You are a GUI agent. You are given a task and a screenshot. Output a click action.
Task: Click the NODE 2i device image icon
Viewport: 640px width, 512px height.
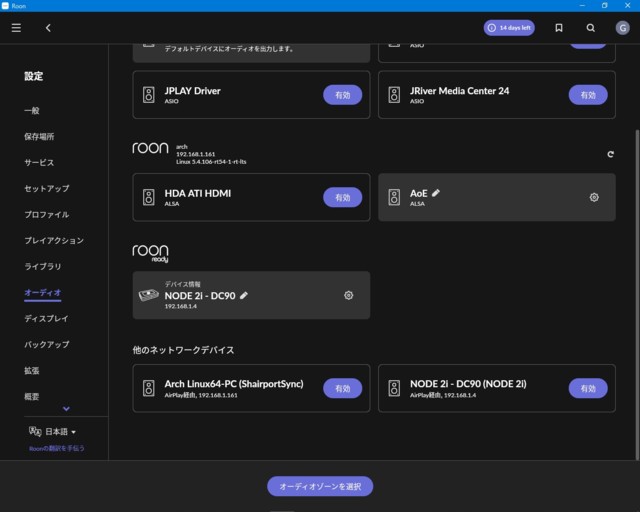(149, 295)
